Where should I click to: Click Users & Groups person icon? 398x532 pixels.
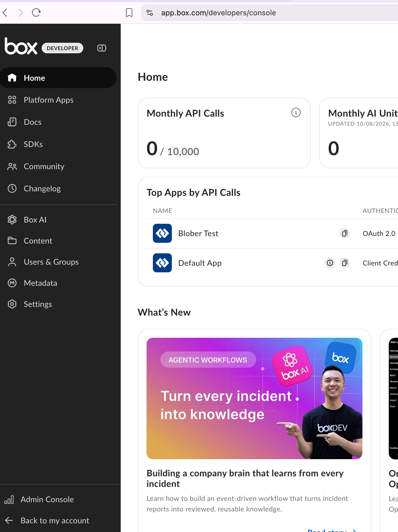tap(12, 262)
